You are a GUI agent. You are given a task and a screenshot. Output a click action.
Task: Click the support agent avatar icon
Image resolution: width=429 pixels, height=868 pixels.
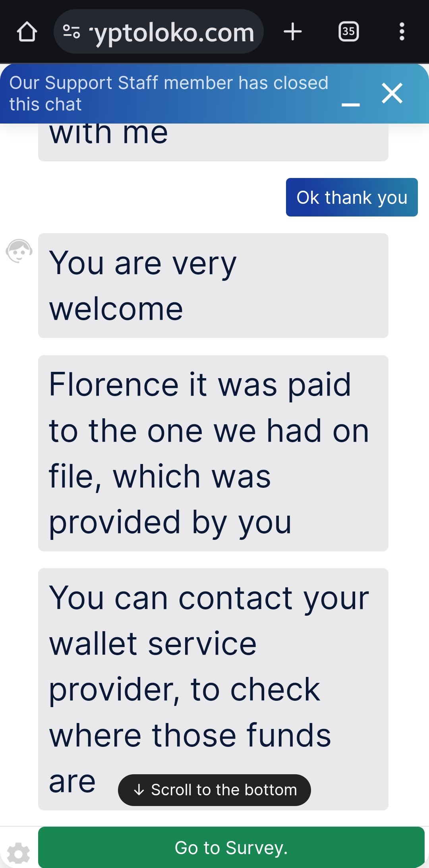click(19, 251)
